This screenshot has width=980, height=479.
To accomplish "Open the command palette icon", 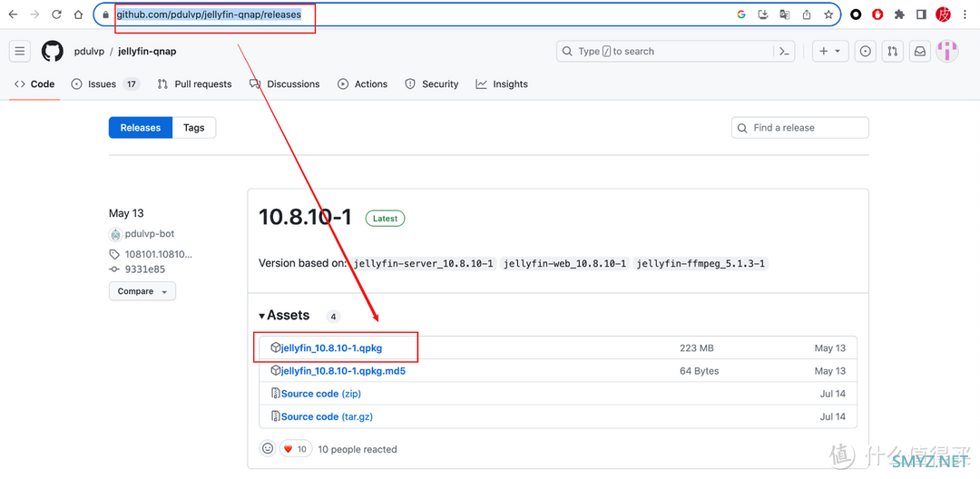I will click(x=784, y=51).
